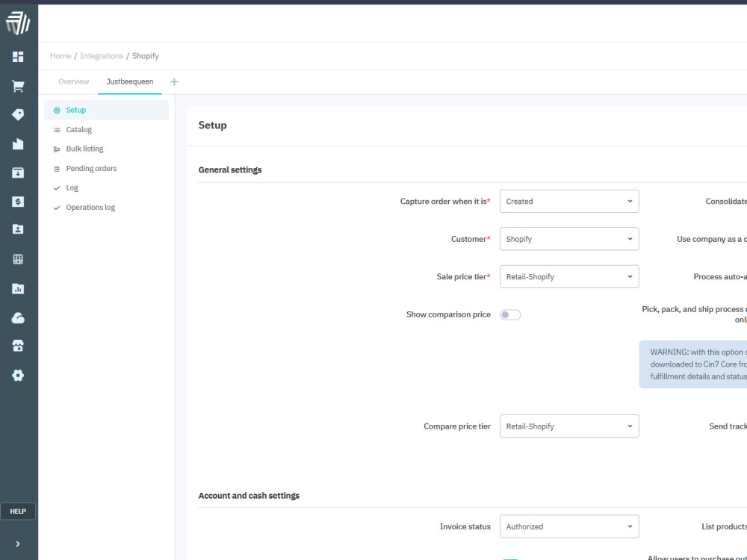
Task: Open the storefront icon in sidebar
Action: tap(18, 346)
